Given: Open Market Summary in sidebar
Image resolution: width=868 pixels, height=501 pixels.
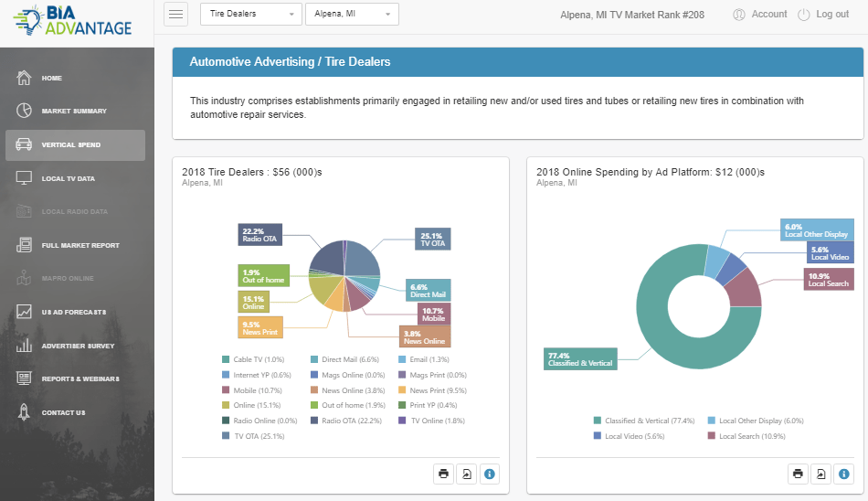Looking at the screenshot, I should pos(75,111).
